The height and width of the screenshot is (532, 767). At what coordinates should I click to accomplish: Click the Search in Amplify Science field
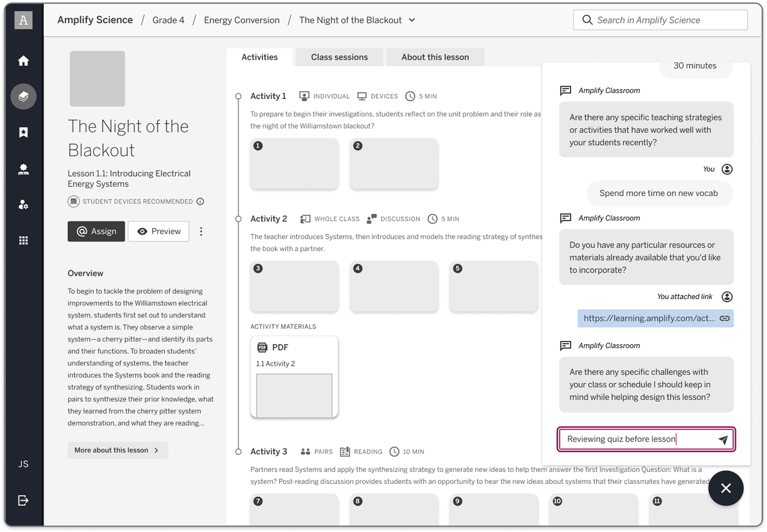(x=660, y=20)
